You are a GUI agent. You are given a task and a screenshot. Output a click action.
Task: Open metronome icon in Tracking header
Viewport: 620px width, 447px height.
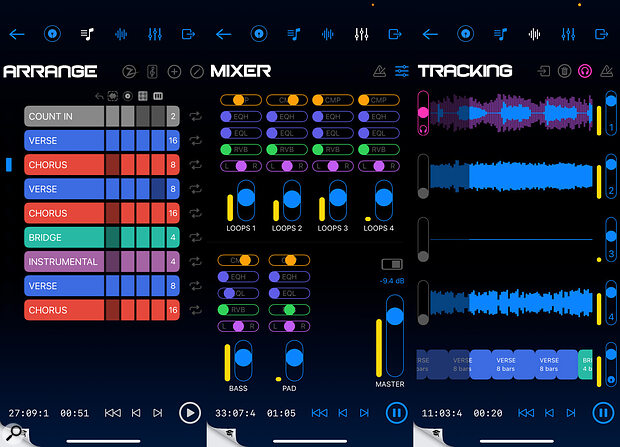coord(606,71)
